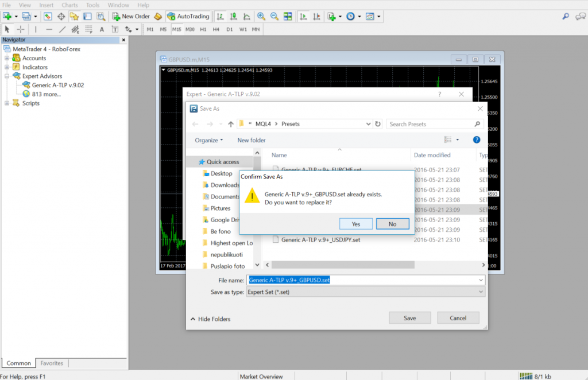Switch to the M5 timeframe

tap(163, 29)
